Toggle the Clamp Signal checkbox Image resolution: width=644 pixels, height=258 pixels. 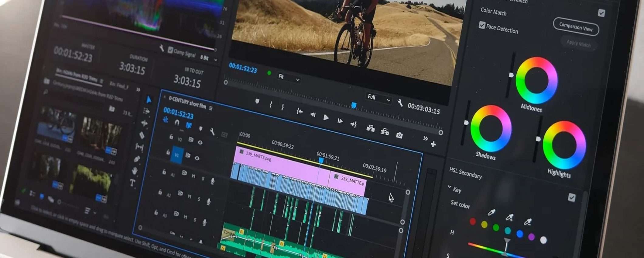170,50
